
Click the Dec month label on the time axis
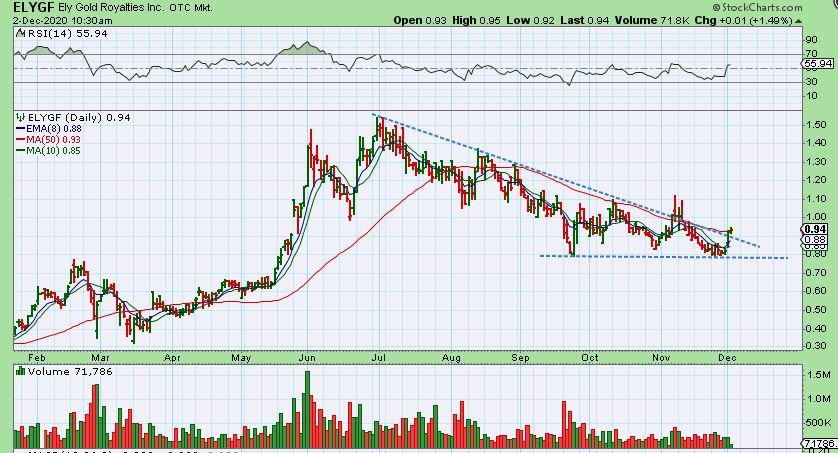[727, 357]
